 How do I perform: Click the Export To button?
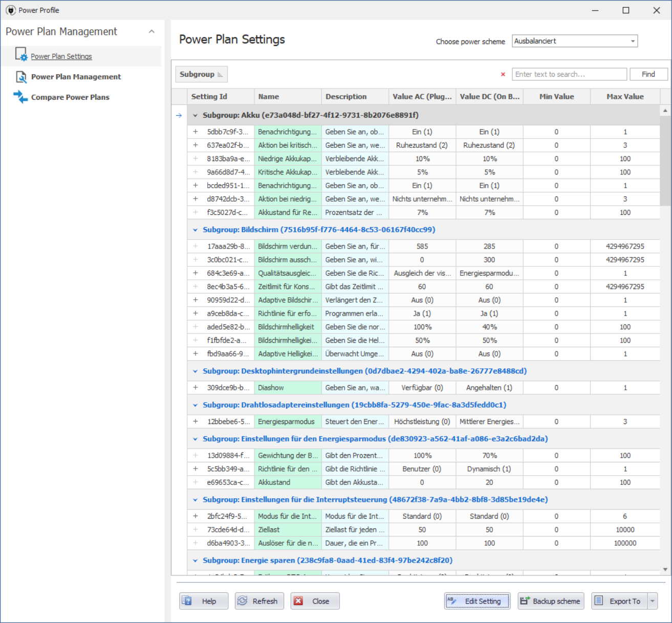coord(619,601)
